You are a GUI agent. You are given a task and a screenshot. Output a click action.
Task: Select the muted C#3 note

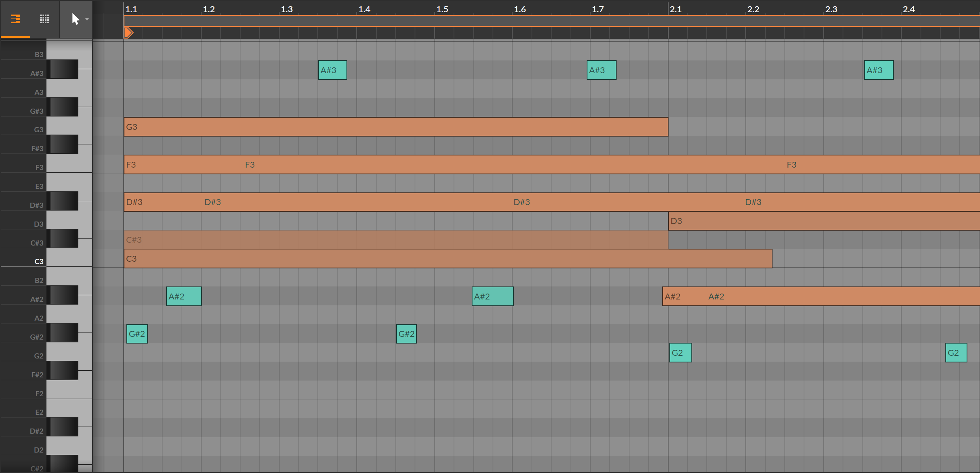click(x=396, y=240)
